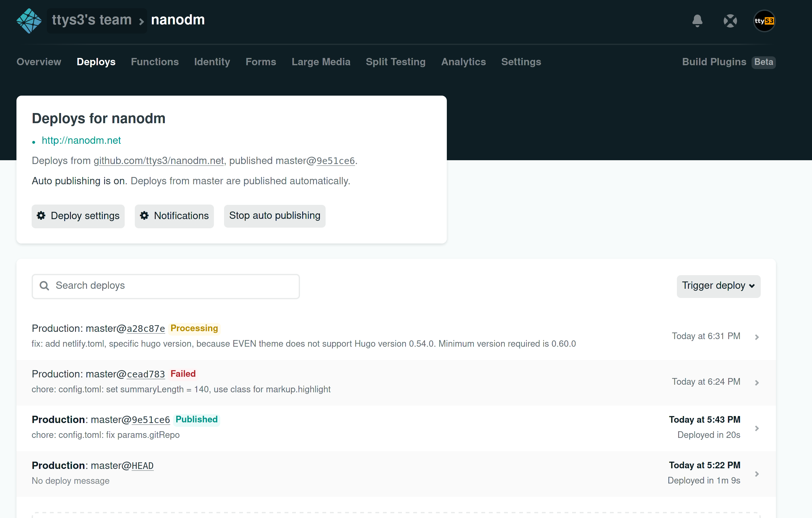Screen dimensions: 812x518
Task: Expand the 6:31 PM deploy row chevron
Action: coord(757,337)
